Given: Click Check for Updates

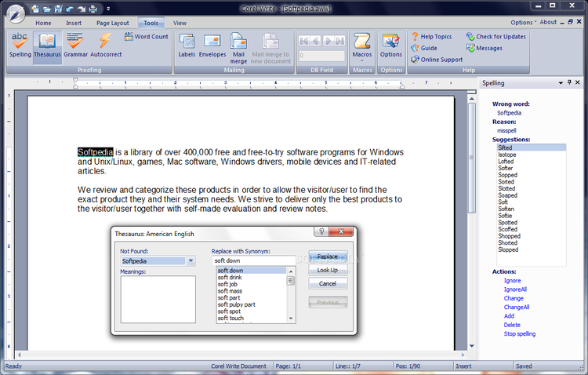Looking at the screenshot, I should (x=496, y=36).
